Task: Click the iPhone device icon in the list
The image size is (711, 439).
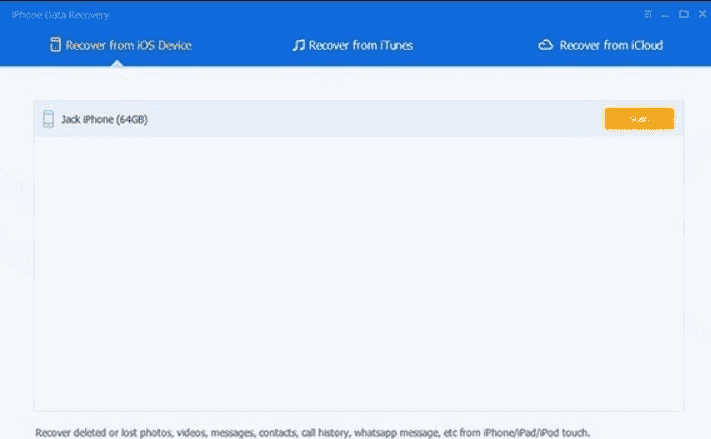Action: (x=48, y=119)
